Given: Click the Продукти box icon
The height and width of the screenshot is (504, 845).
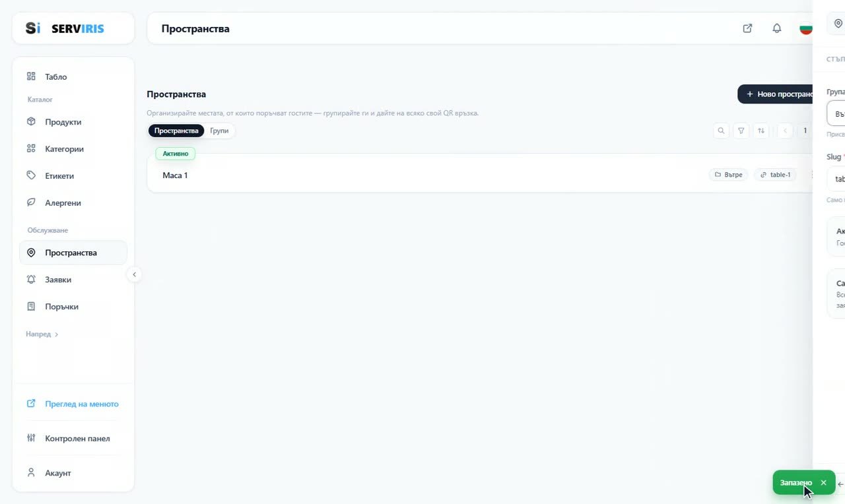Looking at the screenshot, I should 31,122.
